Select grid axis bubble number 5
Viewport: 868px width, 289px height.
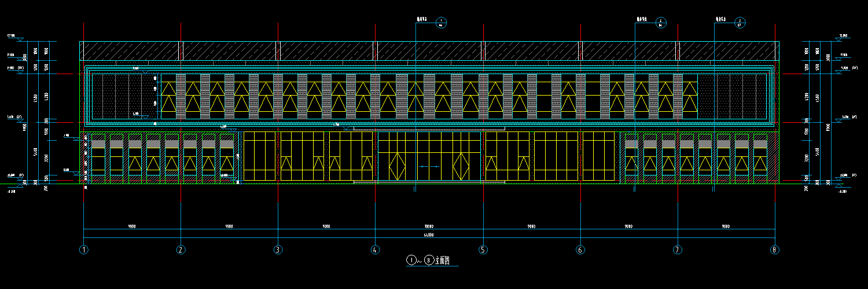pyautogui.click(x=483, y=250)
